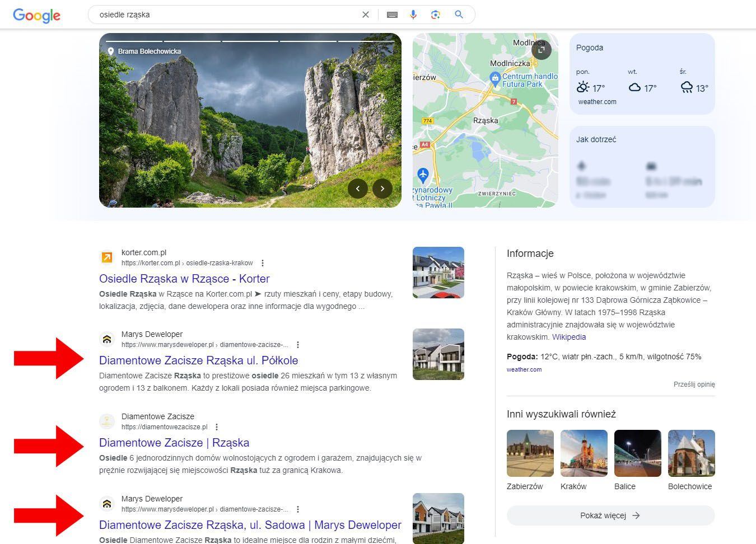Open weather.com link in Pogoda card
This screenshot has width=756, height=544.
[x=597, y=102]
